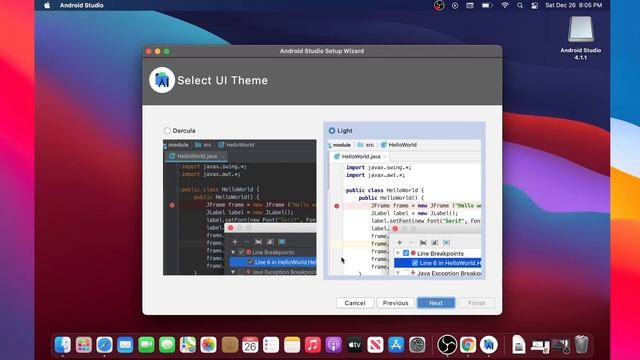This screenshot has width=640, height=360.
Task: Click the Darcula theme preview image
Action: click(x=240, y=207)
